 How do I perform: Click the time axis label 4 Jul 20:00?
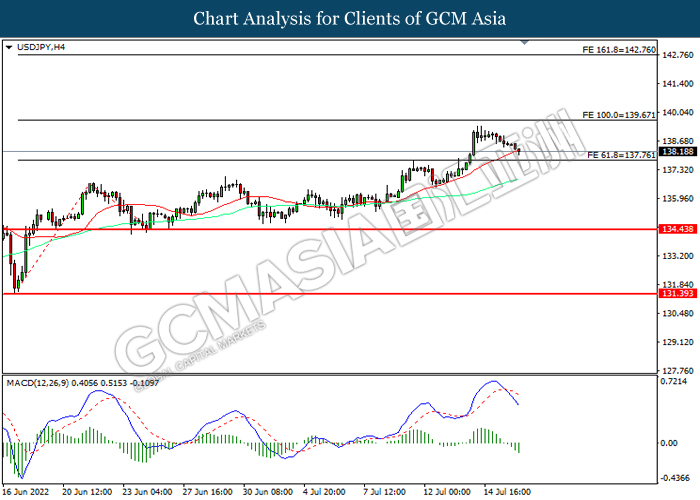(324, 492)
